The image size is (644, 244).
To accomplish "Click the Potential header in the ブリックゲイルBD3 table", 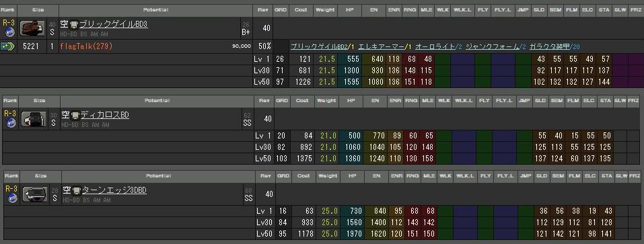I will click(x=155, y=9).
